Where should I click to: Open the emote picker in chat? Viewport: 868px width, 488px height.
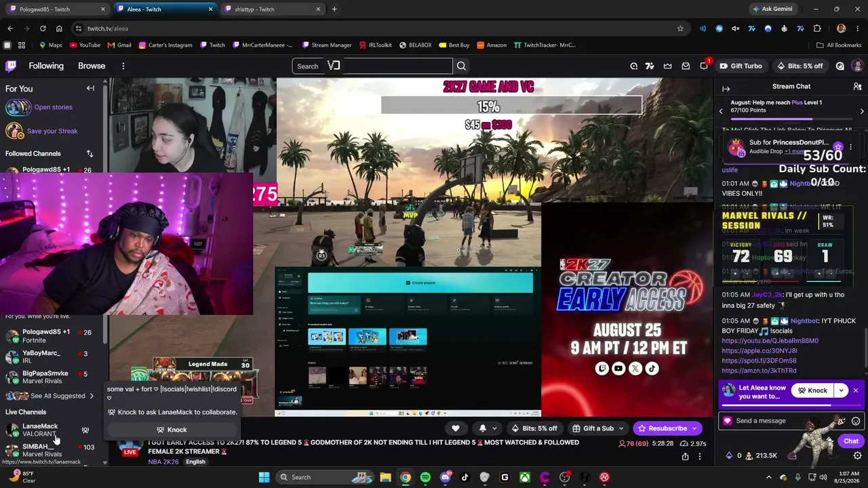point(856,421)
